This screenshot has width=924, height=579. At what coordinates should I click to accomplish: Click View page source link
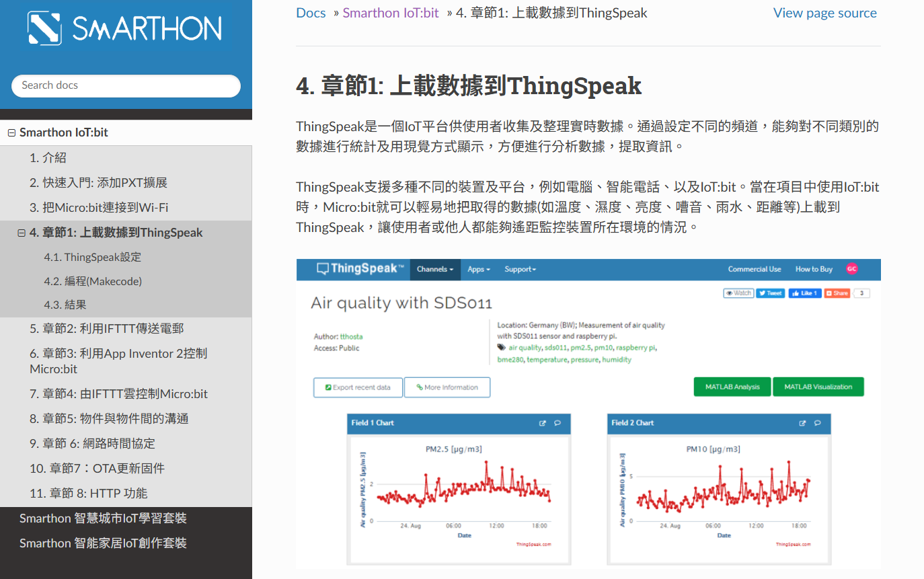click(824, 13)
